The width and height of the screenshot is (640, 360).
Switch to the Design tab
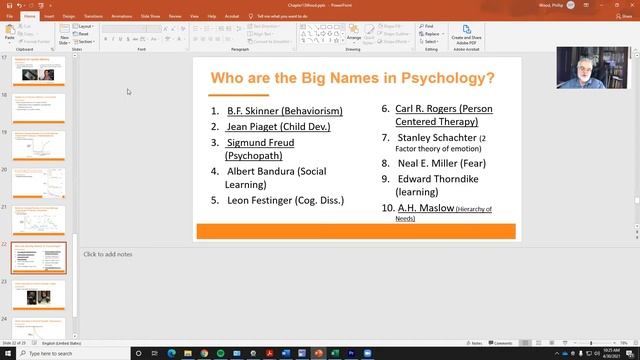[x=69, y=16]
